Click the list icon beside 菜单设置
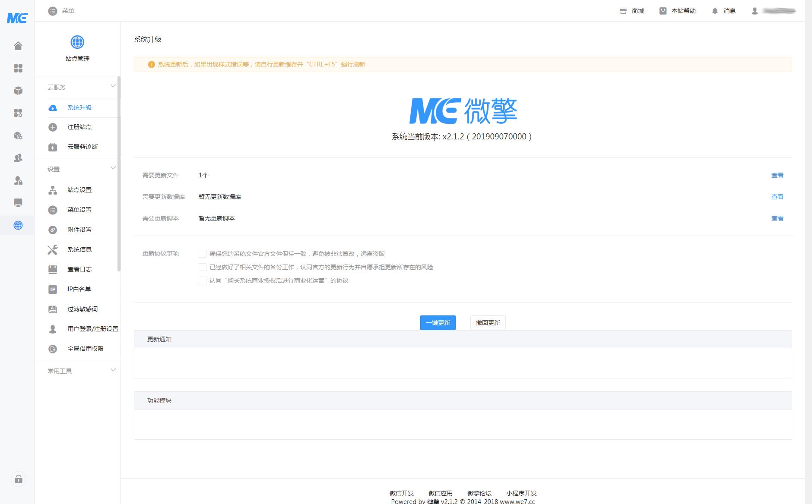The height and width of the screenshot is (504, 812). [53, 210]
